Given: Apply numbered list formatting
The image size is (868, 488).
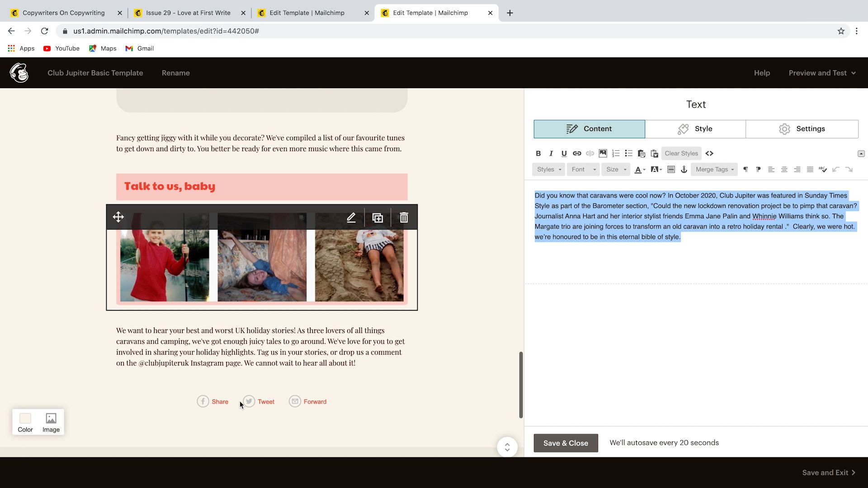Looking at the screenshot, I should click(x=616, y=154).
